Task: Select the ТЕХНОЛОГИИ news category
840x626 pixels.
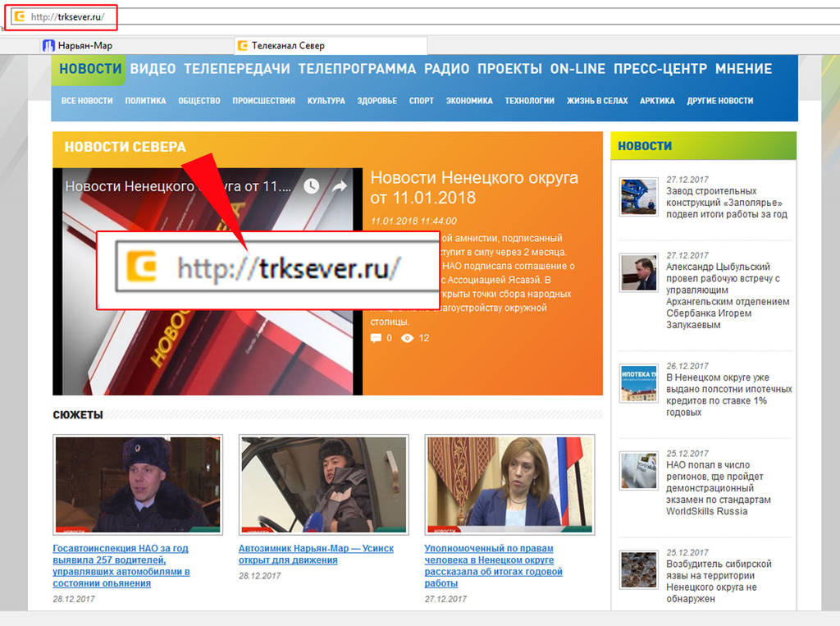Action: tap(530, 101)
